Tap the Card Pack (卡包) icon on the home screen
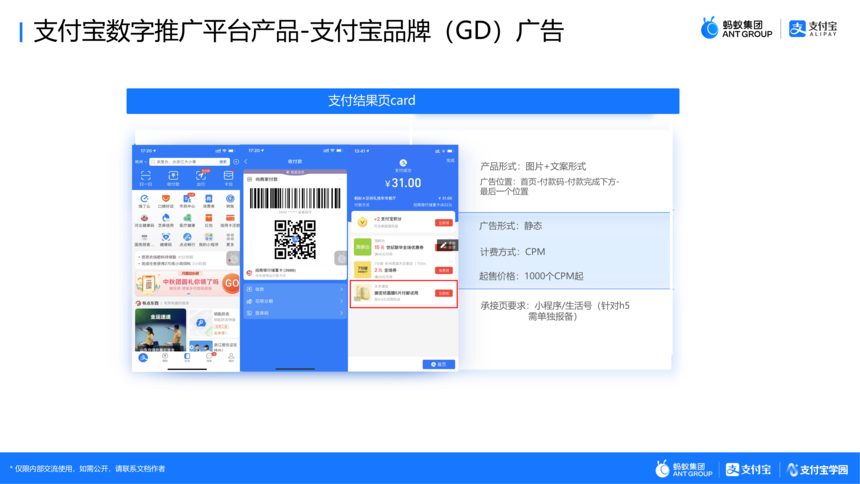Screen dimensions: 860x484 (x=229, y=176)
